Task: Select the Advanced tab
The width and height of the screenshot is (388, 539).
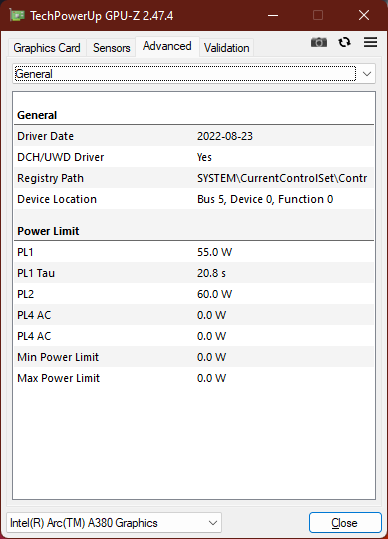Action: pos(167,46)
